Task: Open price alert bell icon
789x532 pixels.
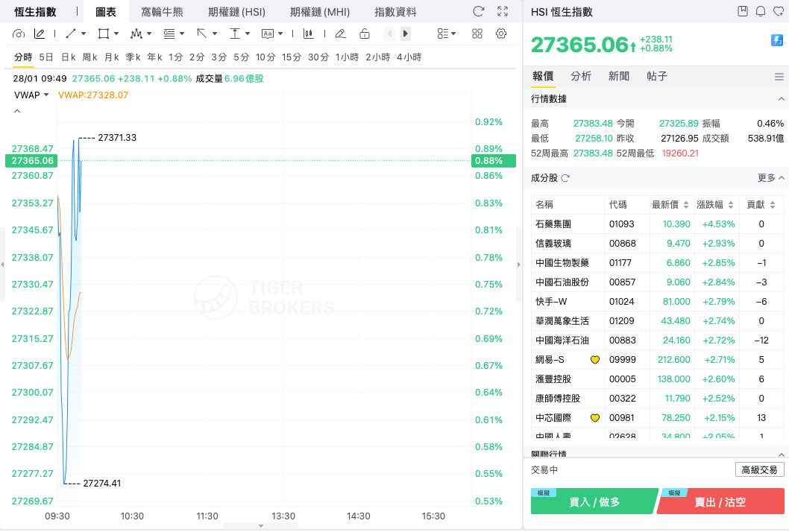Action: point(761,11)
